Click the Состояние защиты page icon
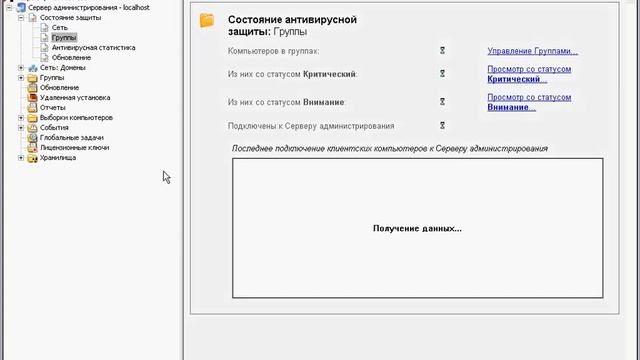The width and height of the screenshot is (640, 360). pyautogui.click(x=33, y=18)
